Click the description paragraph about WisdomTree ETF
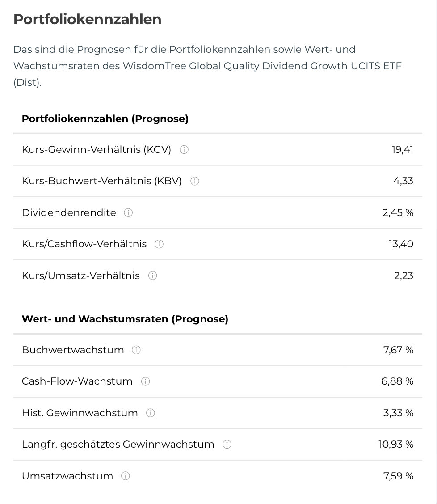This screenshot has height=504, width=437. (x=207, y=66)
